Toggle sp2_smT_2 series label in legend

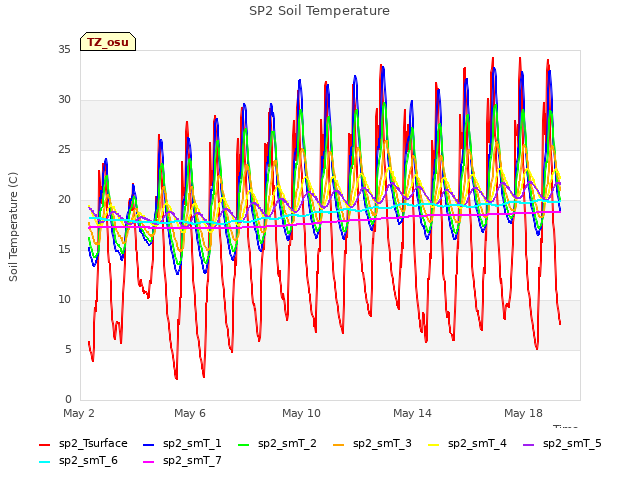point(287,444)
